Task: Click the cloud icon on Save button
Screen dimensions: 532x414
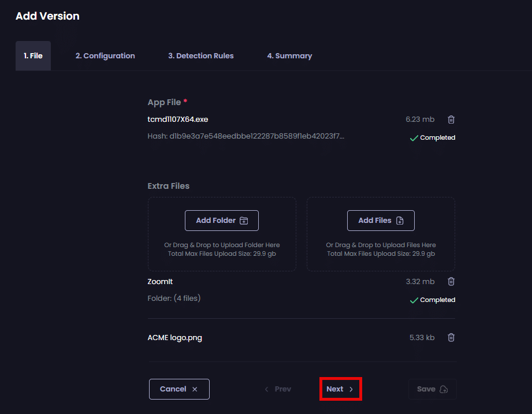Action: (444, 389)
